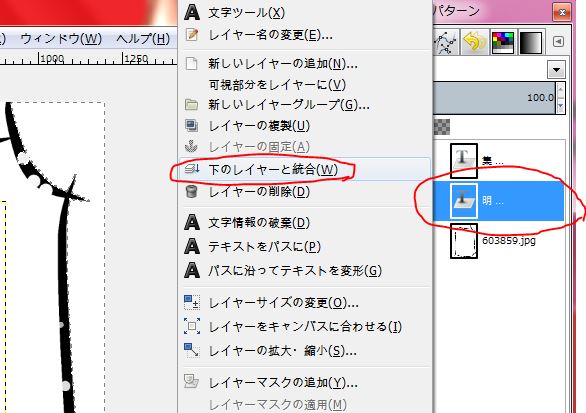
Task: Click the A icon beside パスに沿ってテキストを変形
Action: pyautogui.click(x=192, y=270)
